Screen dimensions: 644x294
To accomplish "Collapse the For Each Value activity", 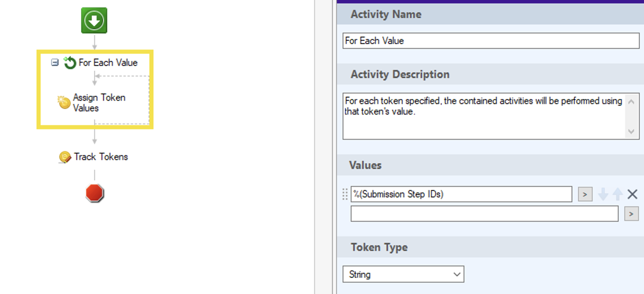I will [x=55, y=63].
